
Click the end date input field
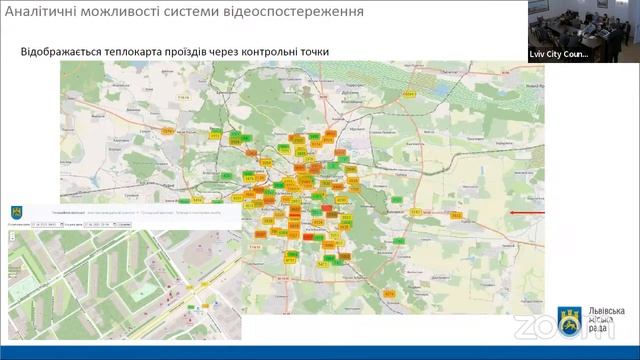100,224
